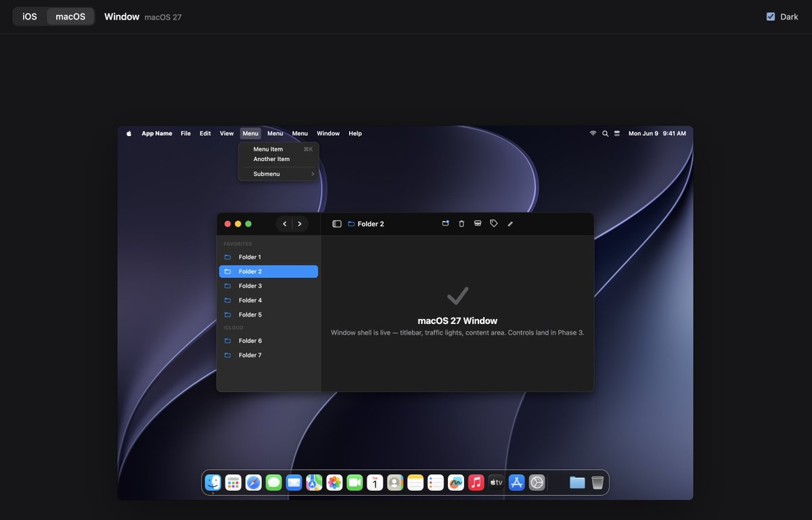Open Finder from the dock
812x520 pixels.
tap(213, 482)
